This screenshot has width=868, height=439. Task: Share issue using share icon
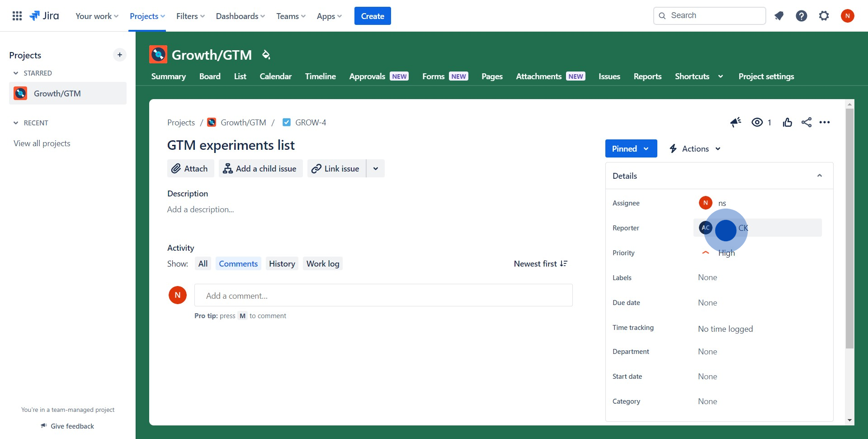(x=806, y=122)
